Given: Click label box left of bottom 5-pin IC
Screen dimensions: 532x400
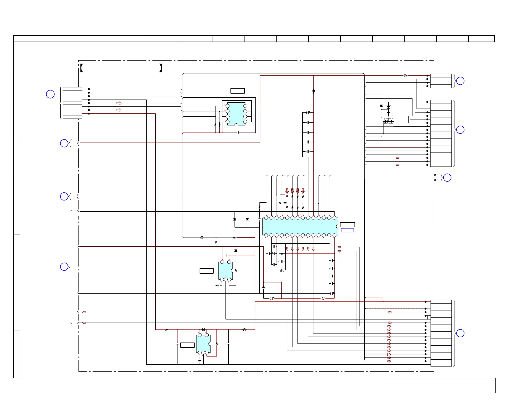Looking at the screenshot, I should click(187, 345).
